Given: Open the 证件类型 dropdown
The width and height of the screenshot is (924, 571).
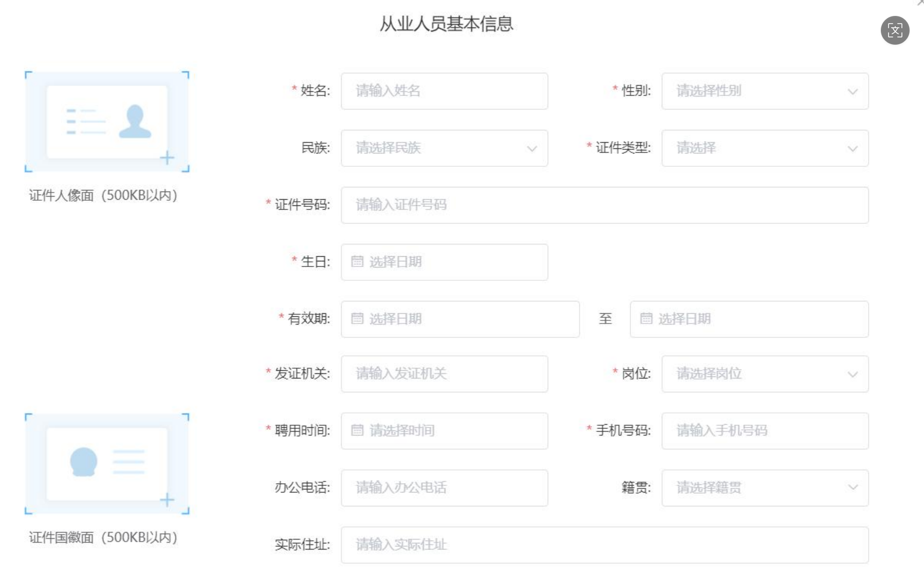Looking at the screenshot, I should coord(765,148).
